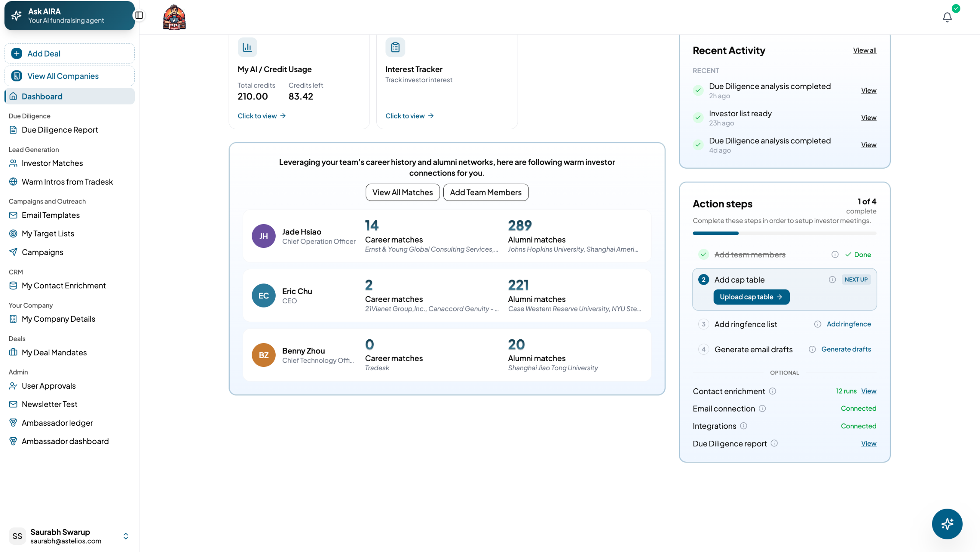This screenshot has width=980, height=552.
Task: Click info icon beside Contact enrichment
Action: point(773,391)
